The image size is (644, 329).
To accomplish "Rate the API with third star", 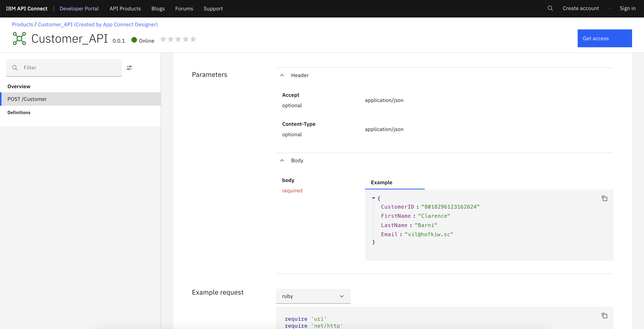I will coord(178,39).
